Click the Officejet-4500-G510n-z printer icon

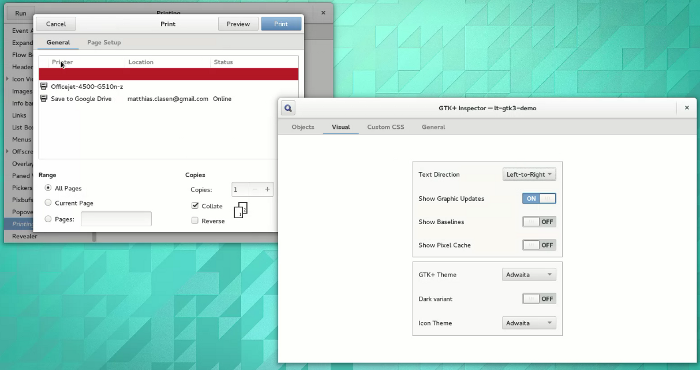coord(43,86)
